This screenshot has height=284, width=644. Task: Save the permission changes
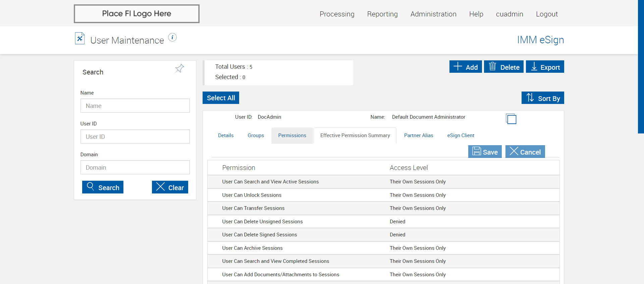pos(485,152)
